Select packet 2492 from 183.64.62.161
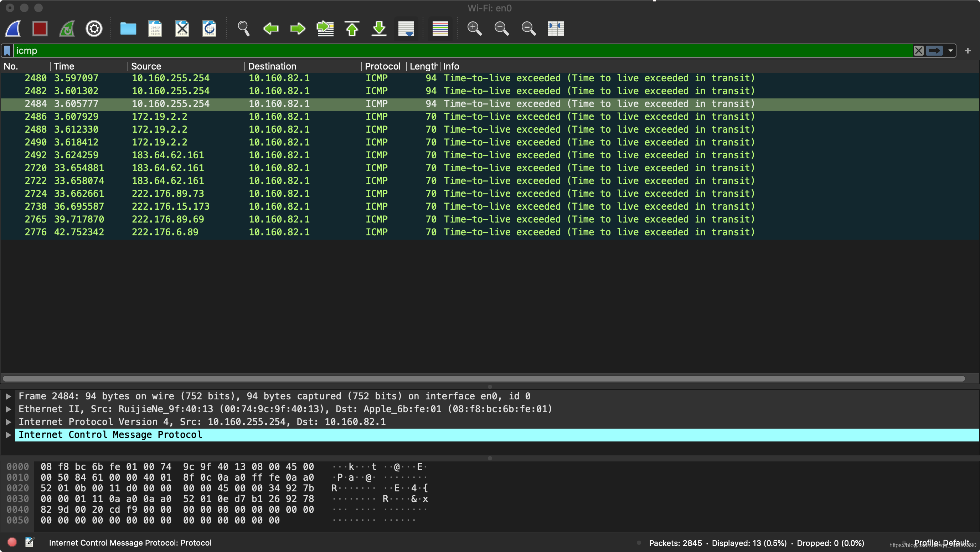The image size is (980, 552). pos(490,155)
